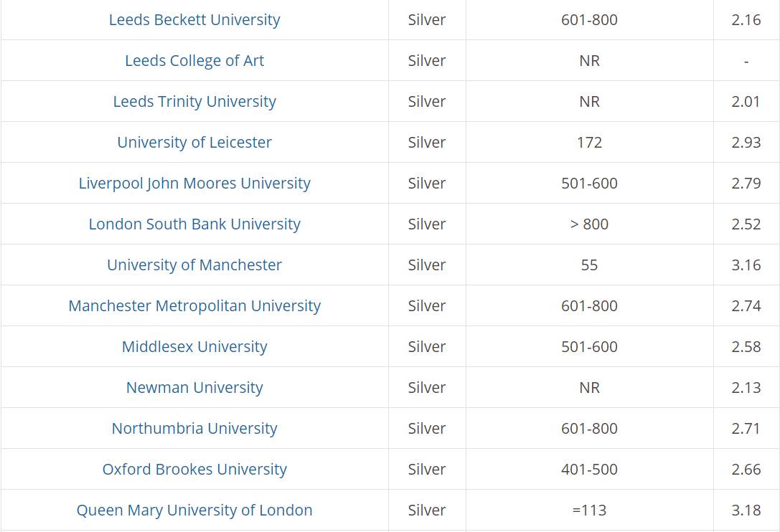Open Manchester Metropolitan University link
The height and width of the screenshot is (532, 780).
point(194,305)
